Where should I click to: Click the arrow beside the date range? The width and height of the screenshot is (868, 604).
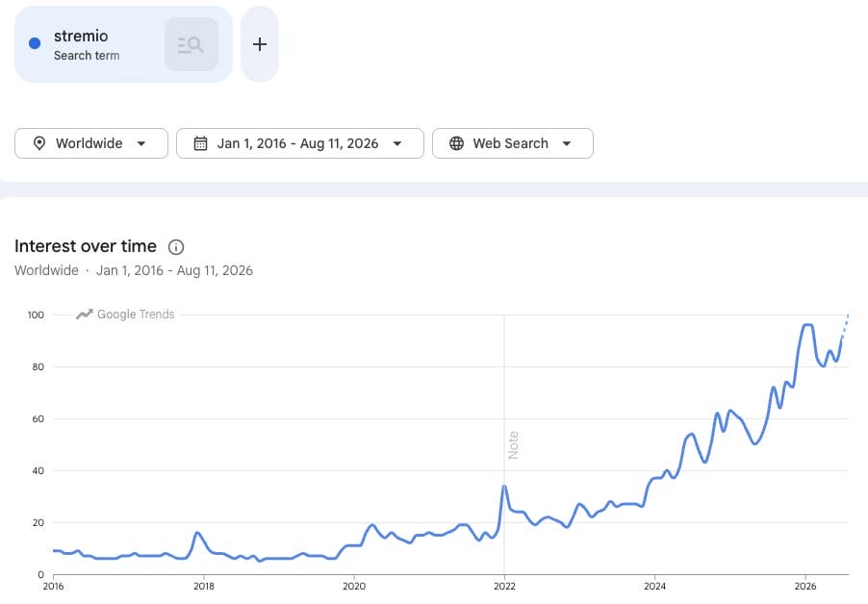click(x=396, y=144)
